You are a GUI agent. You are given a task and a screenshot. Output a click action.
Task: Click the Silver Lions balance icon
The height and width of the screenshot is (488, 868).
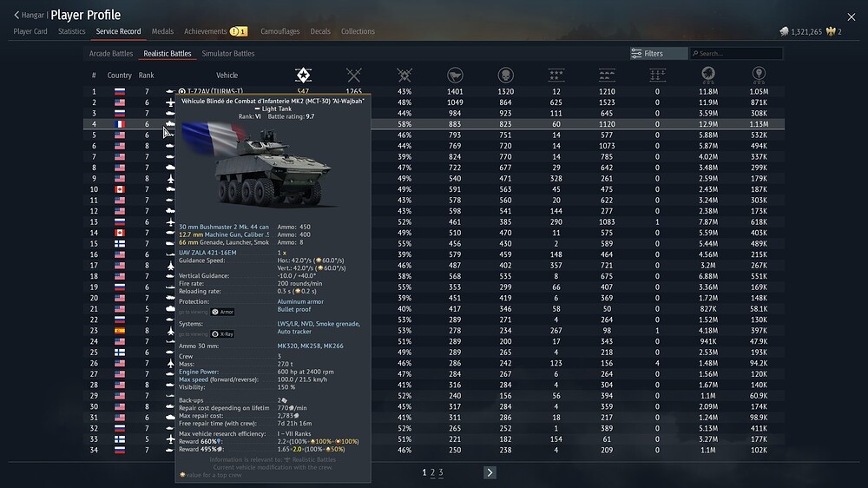(x=785, y=32)
